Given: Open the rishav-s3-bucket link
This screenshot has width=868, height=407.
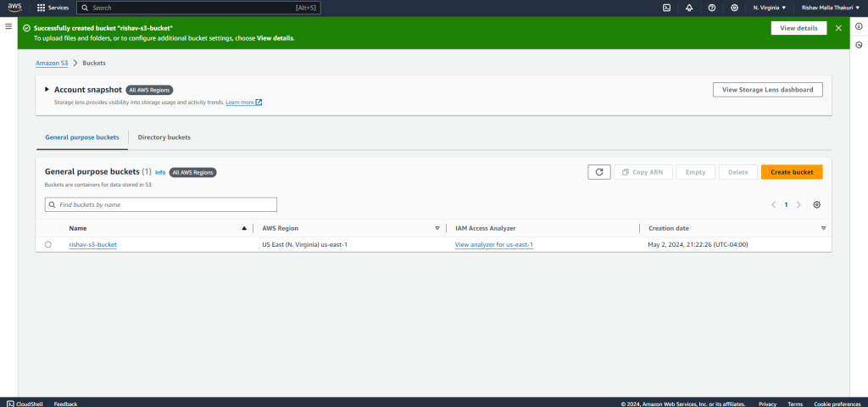Looking at the screenshot, I should tap(93, 244).
